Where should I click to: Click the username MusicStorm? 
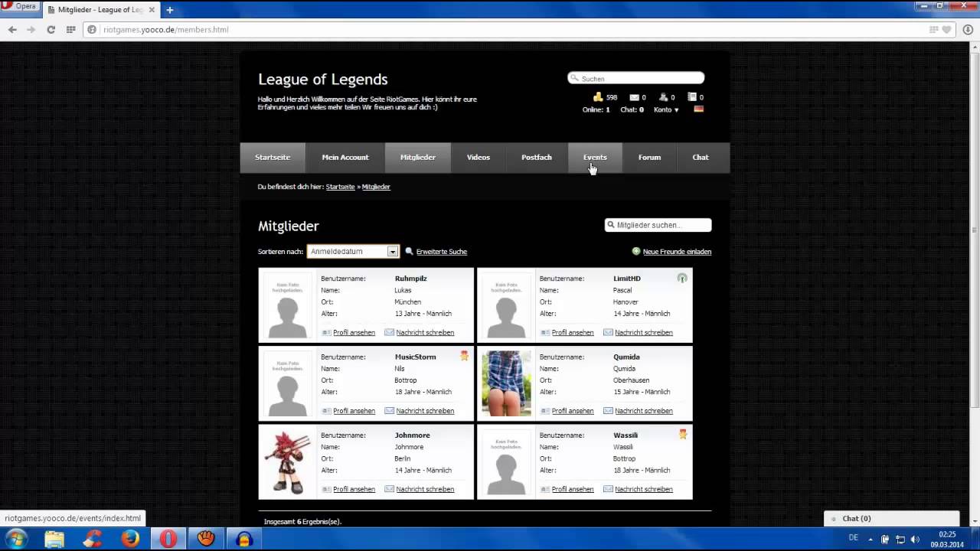[x=415, y=357]
